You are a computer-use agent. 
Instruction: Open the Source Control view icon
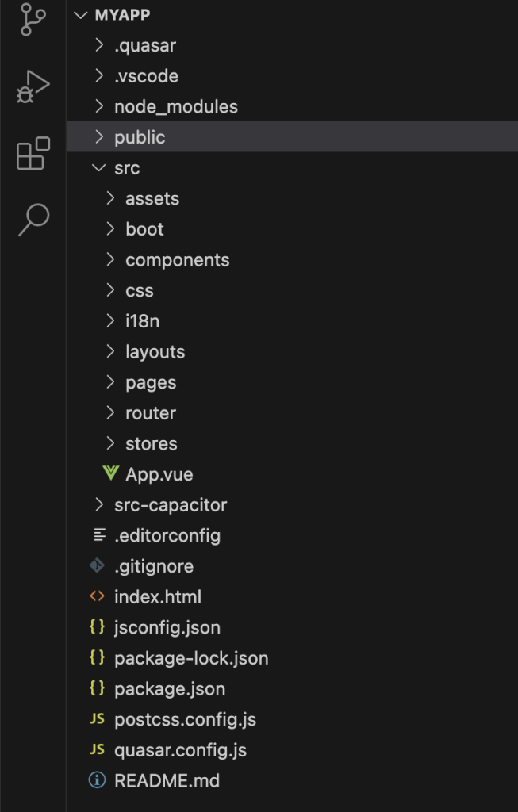click(x=33, y=19)
